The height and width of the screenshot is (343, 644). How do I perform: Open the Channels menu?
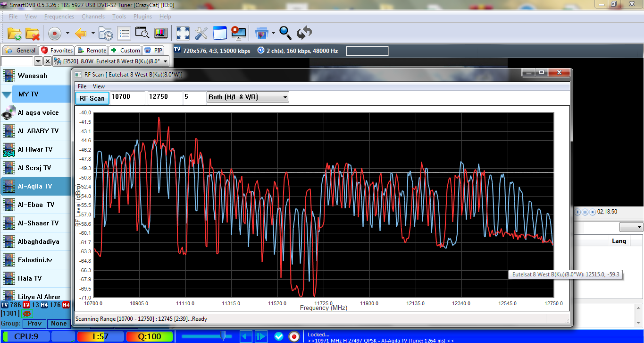93,17
